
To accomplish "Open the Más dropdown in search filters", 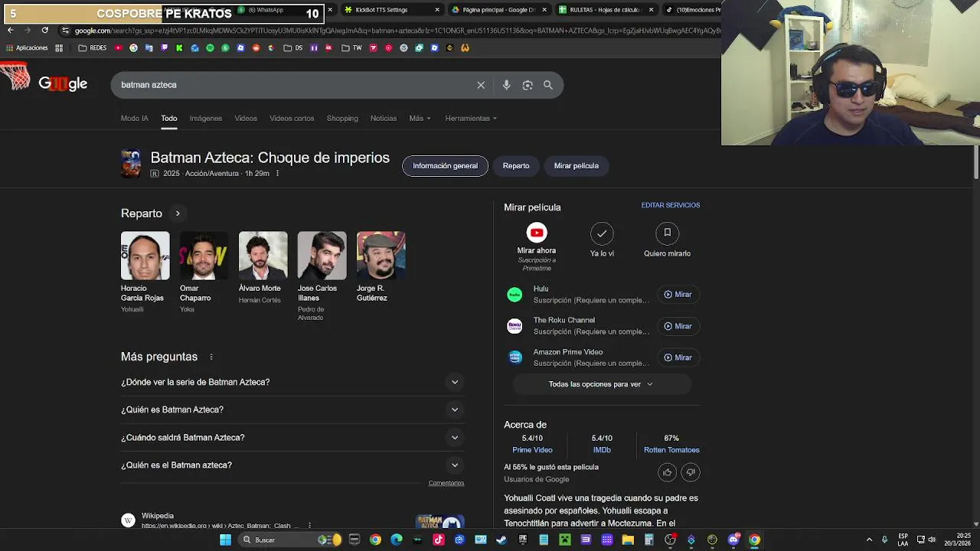I will [420, 119].
